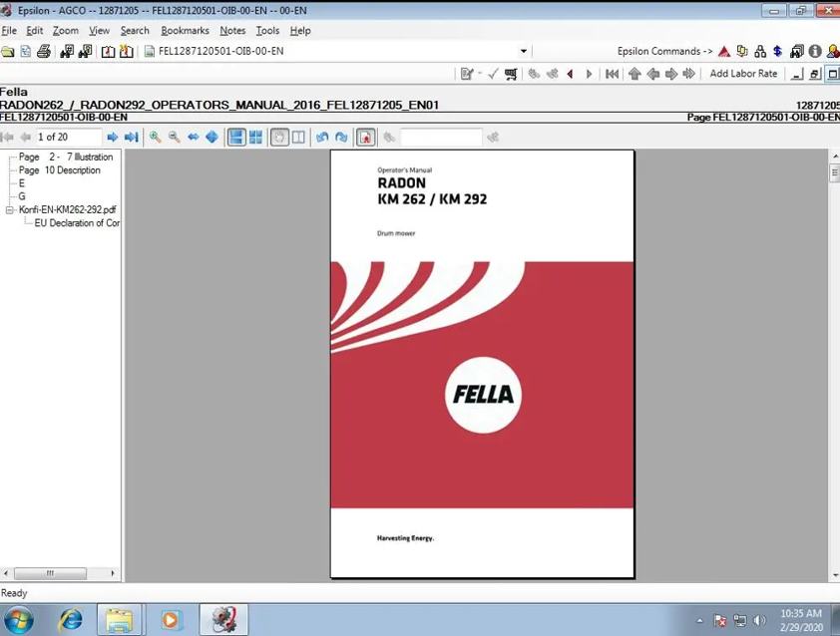Click the page number input field

(68, 137)
